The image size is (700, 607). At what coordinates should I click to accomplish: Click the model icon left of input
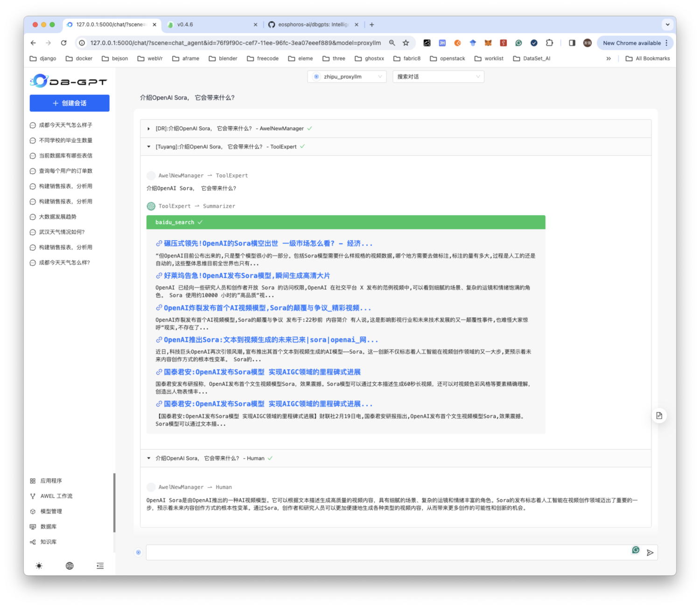click(x=138, y=552)
